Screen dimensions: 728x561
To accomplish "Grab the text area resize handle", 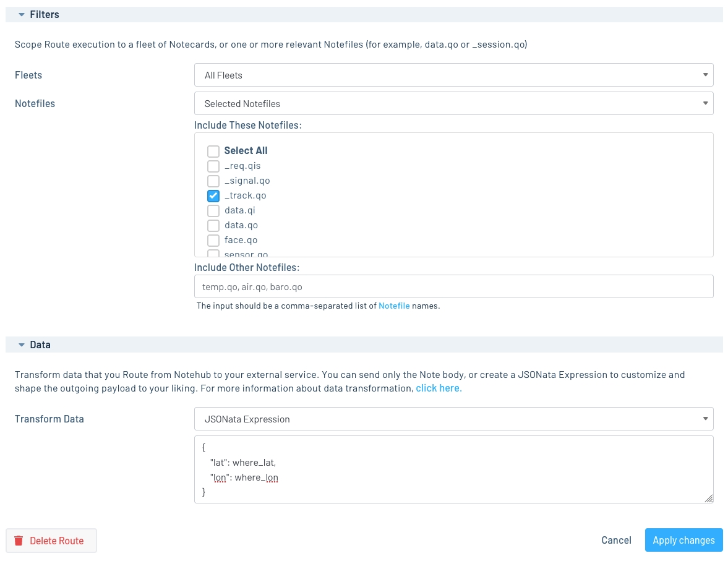I will coord(709,499).
